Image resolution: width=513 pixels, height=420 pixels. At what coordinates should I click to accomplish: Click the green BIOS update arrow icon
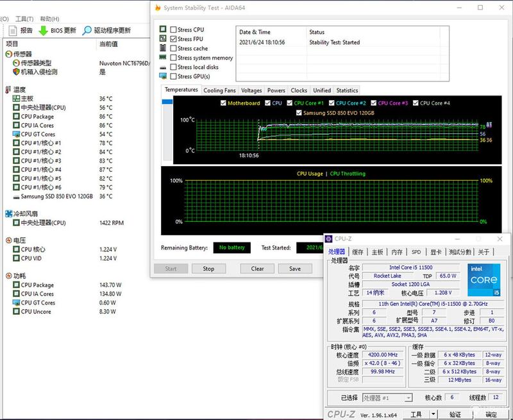(43, 31)
